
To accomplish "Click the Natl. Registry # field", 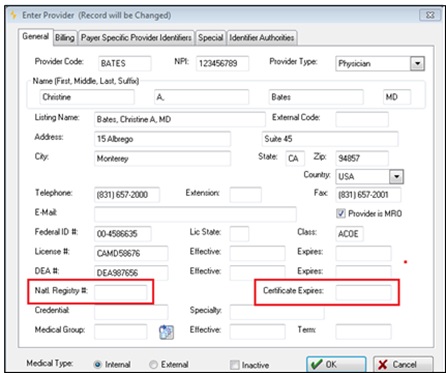I will [120, 292].
